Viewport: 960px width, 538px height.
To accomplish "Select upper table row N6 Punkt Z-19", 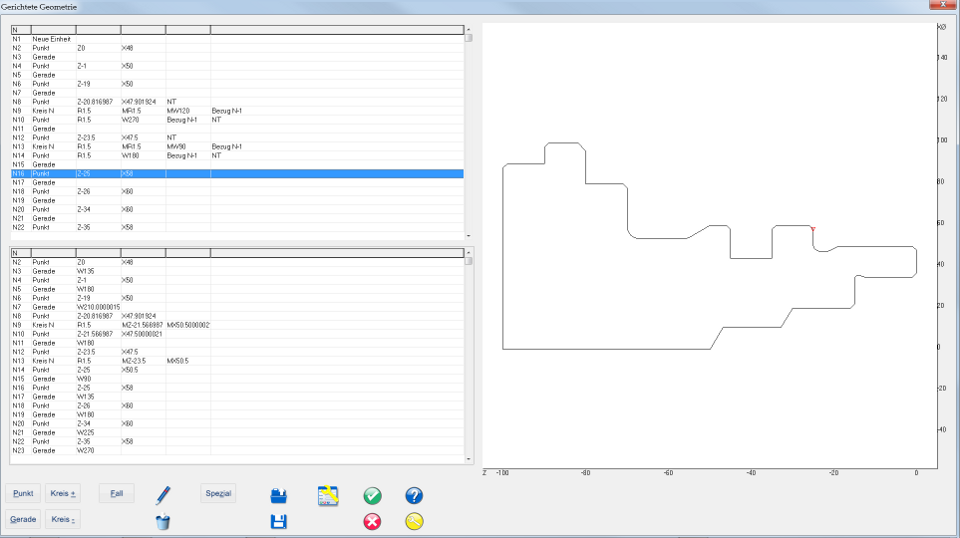I will pyautogui.click(x=238, y=84).
